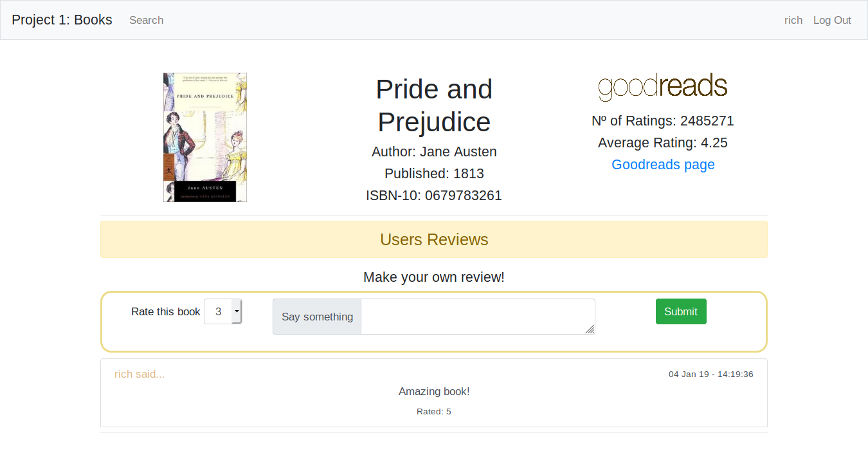This screenshot has width=868, height=471.
Task: Click the Pride and Prejudice book cover
Action: tap(205, 137)
